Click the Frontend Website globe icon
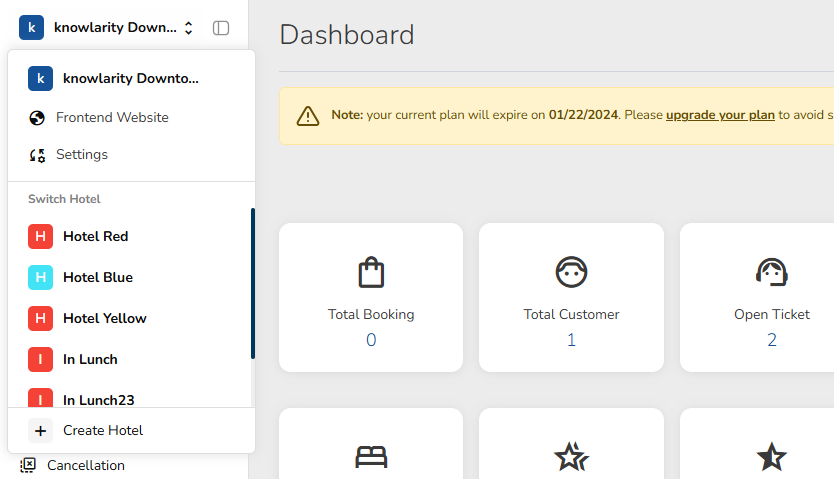This screenshot has height=479, width=834. (38, 118)
